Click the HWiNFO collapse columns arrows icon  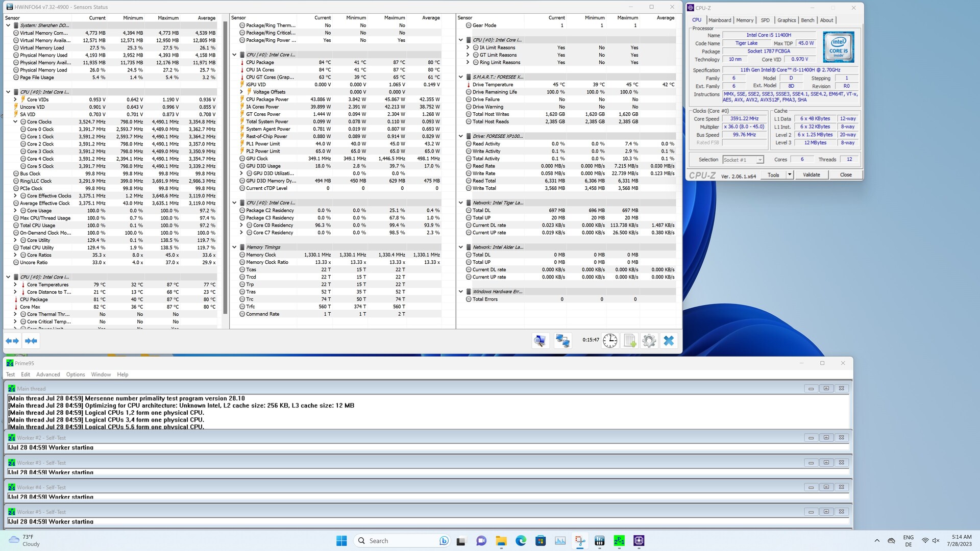point(31,341)
